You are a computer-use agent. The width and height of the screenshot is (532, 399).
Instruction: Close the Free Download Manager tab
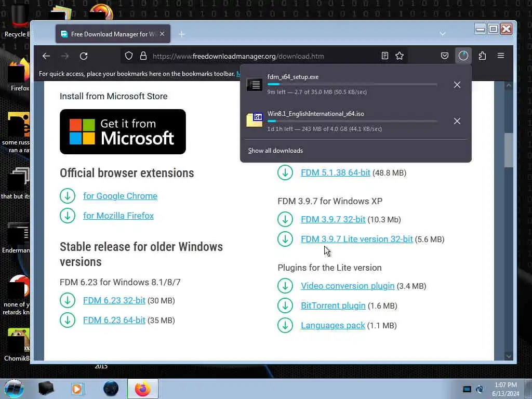[162, 34]
